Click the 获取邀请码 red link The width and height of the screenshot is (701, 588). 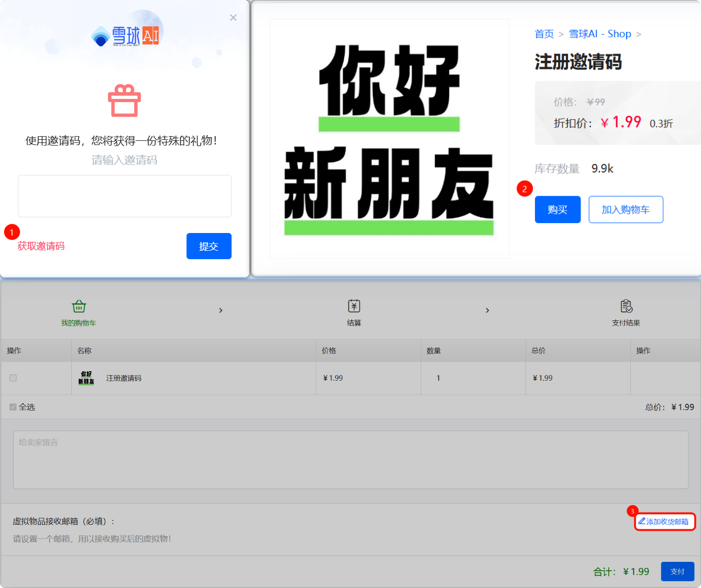click(41, 246)
